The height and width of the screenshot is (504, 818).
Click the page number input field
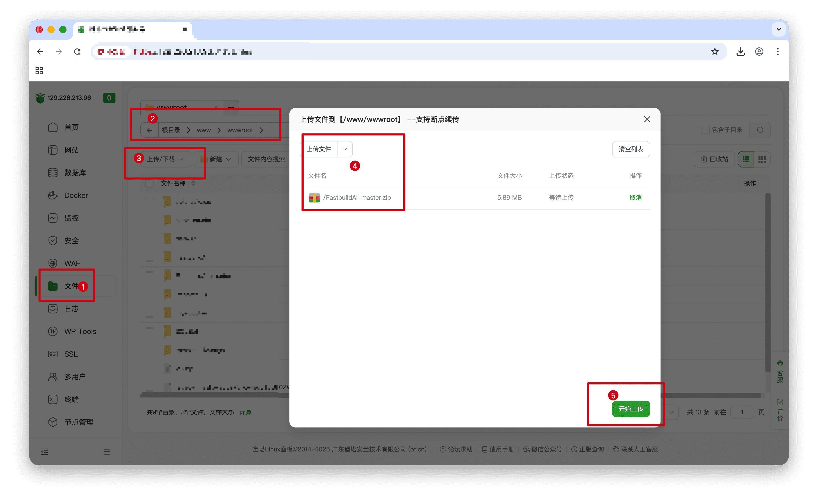point(742,412)
